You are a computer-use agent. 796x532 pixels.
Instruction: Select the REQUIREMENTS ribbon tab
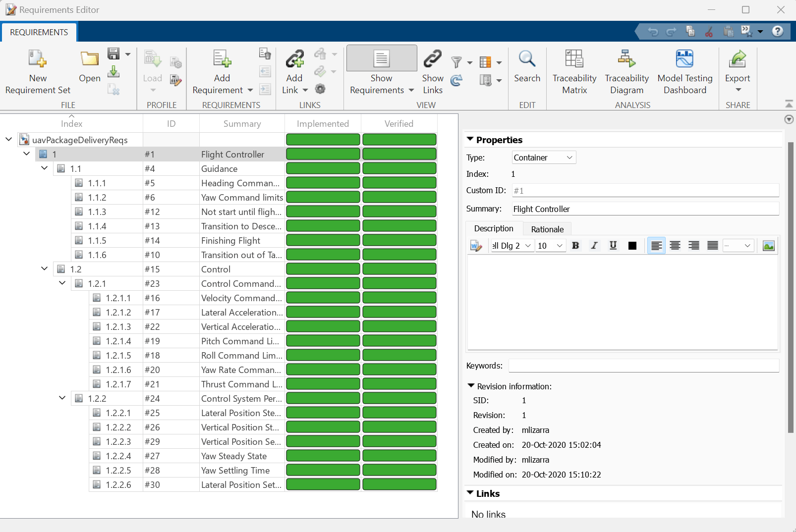tap(39, 32)
